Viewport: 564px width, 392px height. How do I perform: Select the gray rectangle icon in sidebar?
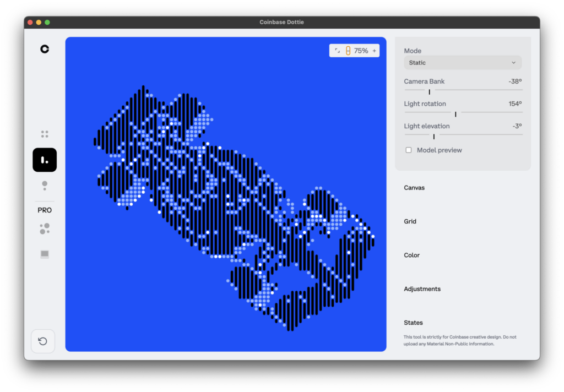(45, 254)
